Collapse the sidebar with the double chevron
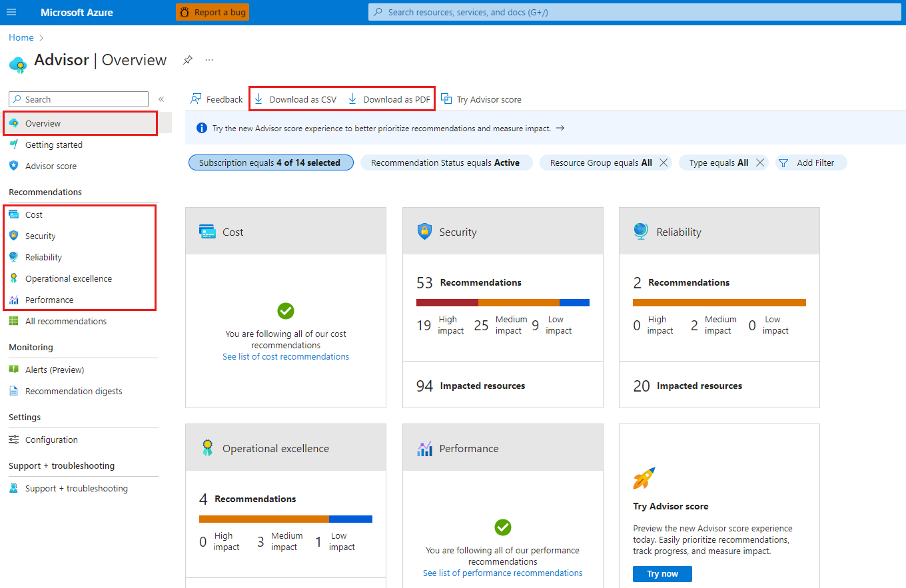906x588 pixels. click(x=161, y=99)
